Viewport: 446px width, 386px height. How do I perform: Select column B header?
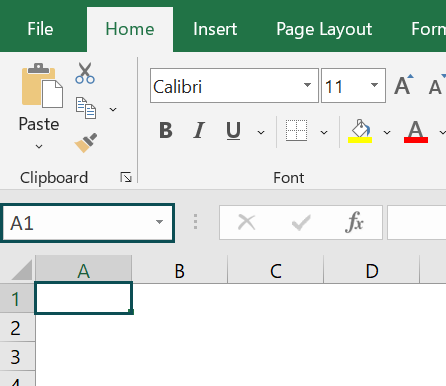point(180,269)
